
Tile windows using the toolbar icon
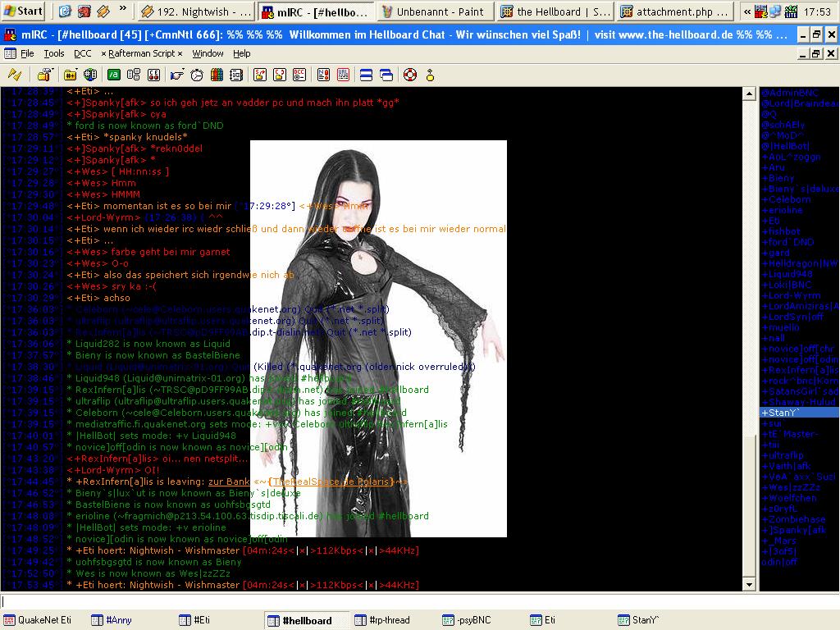coord(366,75)
